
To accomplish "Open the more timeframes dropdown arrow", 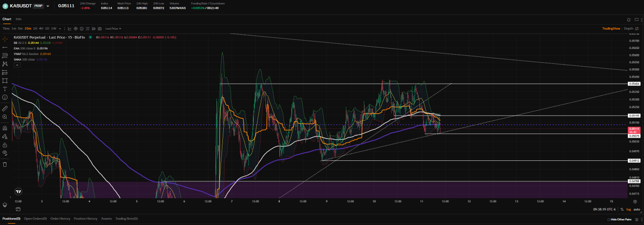I will point(60,28).
